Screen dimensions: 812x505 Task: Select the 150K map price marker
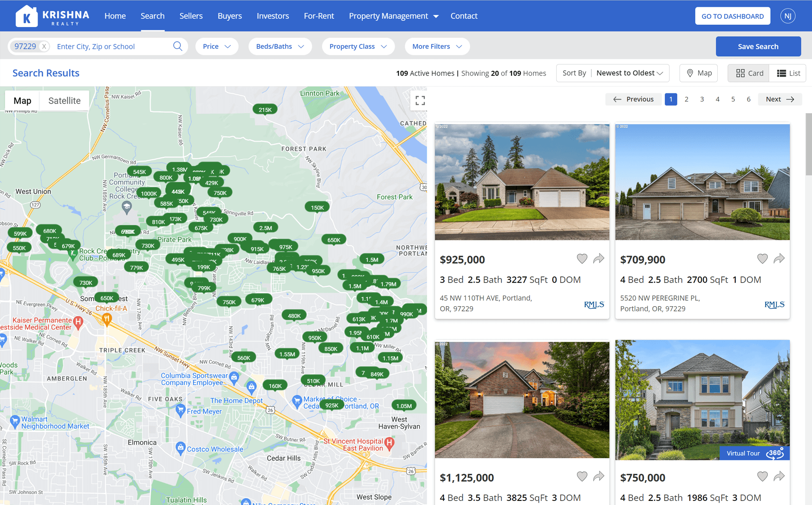click(x=317, y=207)
